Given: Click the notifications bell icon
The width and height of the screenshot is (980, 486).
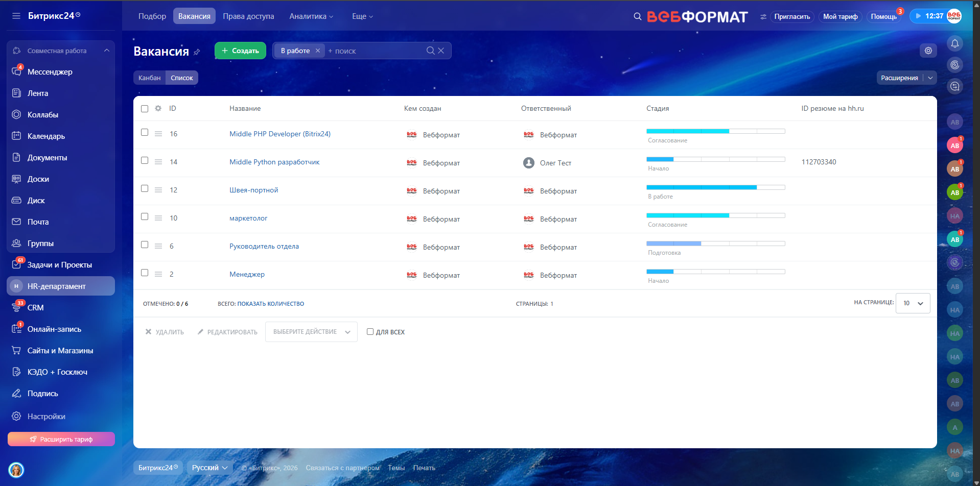Looking at the screenshot, I should pos(954,43).
